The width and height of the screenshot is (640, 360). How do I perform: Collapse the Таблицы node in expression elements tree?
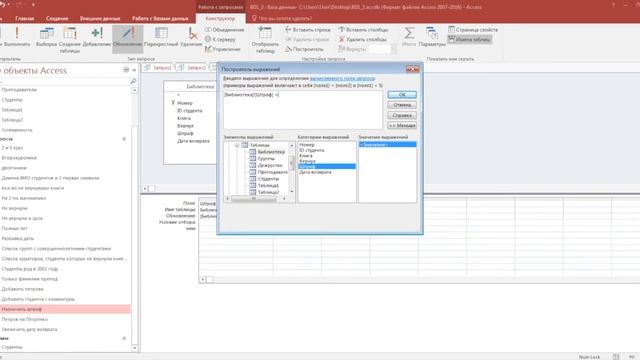point(237,145)
